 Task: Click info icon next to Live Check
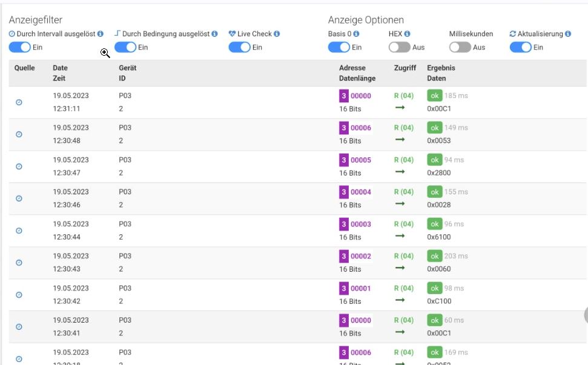click(276, 34)
